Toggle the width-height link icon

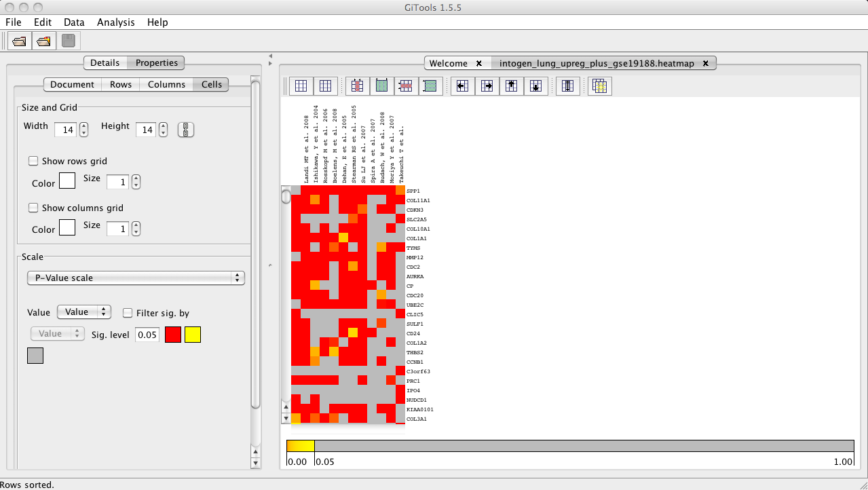coord(186,129)
